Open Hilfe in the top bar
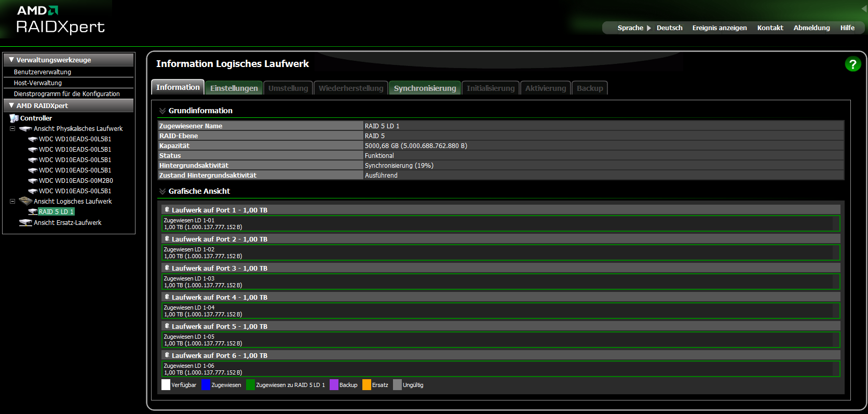 tap(847, 28)
